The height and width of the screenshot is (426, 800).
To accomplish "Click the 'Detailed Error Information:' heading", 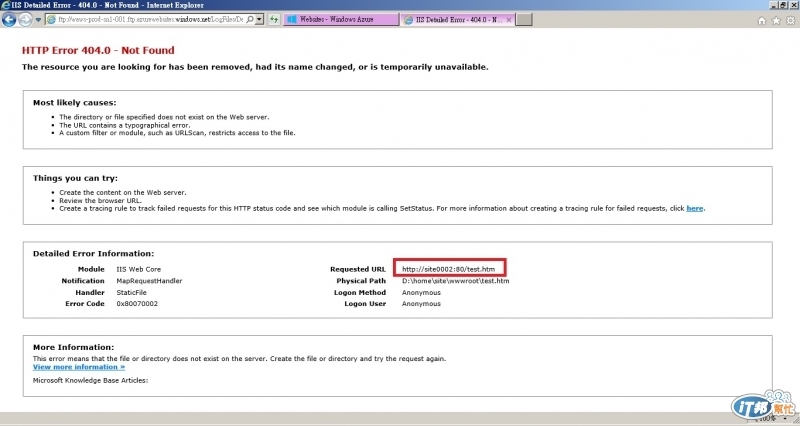I will (x=93, y=254).
